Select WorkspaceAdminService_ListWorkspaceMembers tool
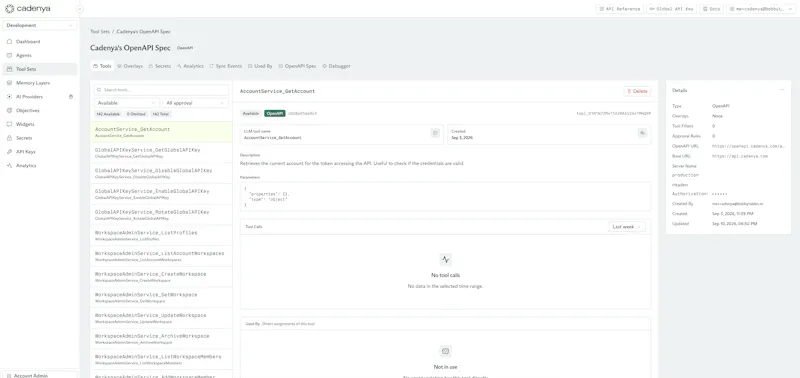This screenshot has height=378, width=800. [x=161, y=360]
